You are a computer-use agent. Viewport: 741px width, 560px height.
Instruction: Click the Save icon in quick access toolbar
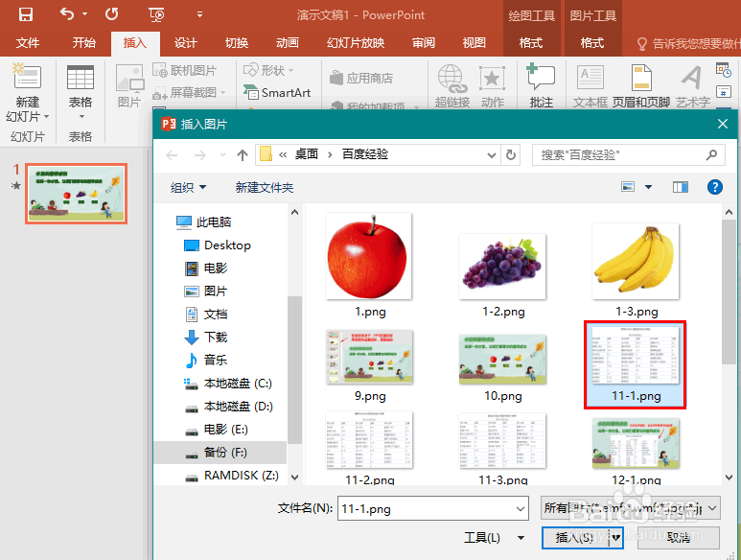point(26,14)
